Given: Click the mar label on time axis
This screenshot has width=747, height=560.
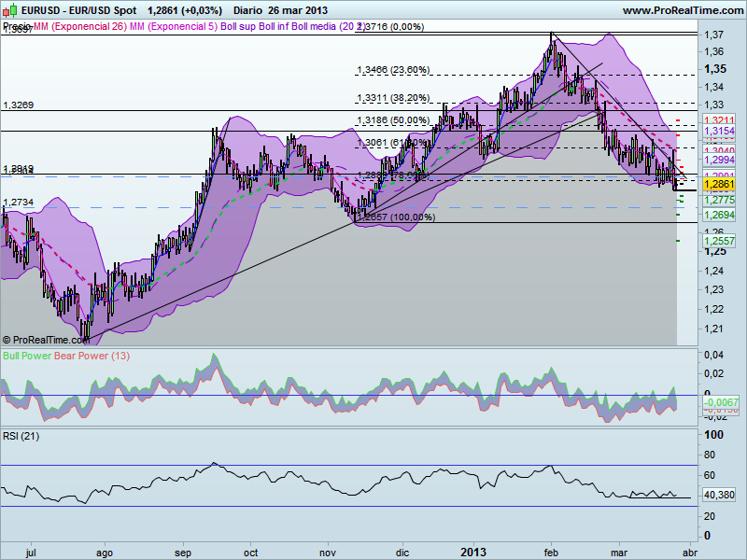Looking at the screenshot, I should pos(619,553).
